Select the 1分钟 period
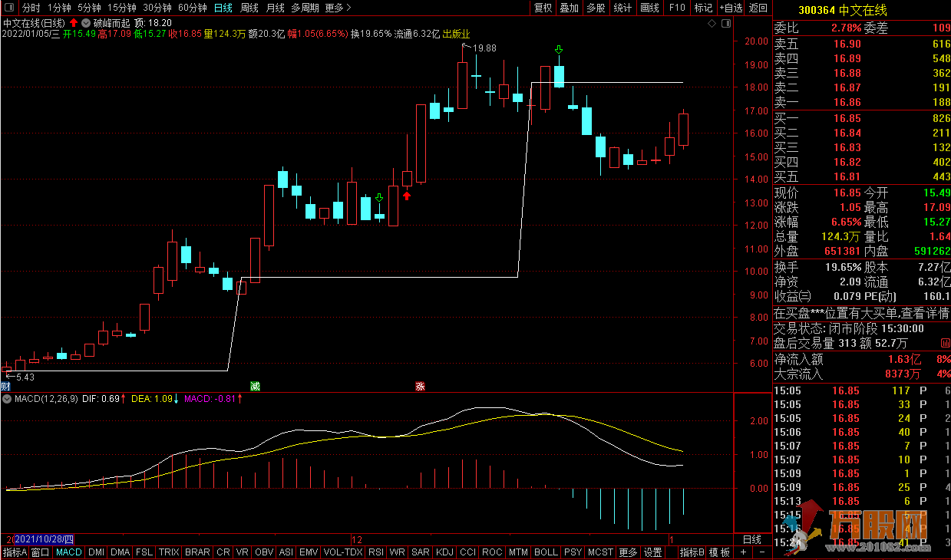951x560 pixels. pyautogui.click(x=59, y=8)
